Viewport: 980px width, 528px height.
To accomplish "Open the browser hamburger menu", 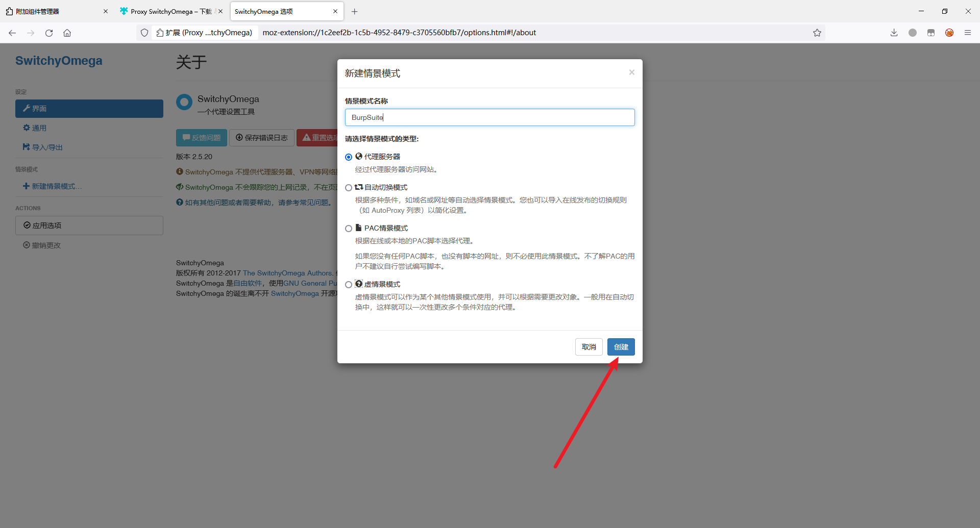I will pos(968,33).
